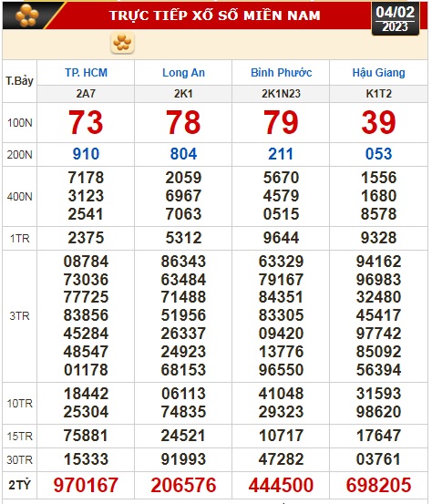Click the 200N result 053
432x504 pixels.
pos(378,154)
